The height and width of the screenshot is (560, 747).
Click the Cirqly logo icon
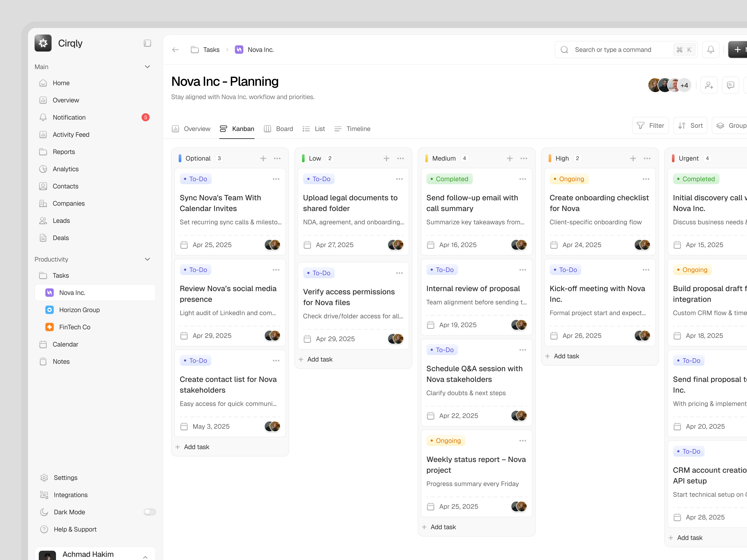click(43, 43)
